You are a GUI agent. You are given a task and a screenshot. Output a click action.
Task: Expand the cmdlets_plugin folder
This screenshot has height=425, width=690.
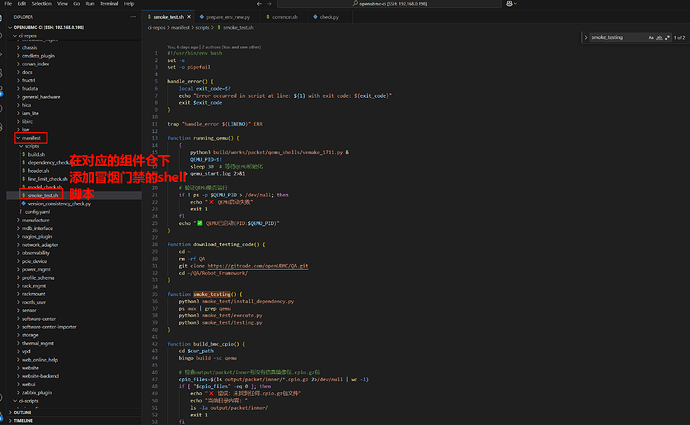(x=38, y=56)
